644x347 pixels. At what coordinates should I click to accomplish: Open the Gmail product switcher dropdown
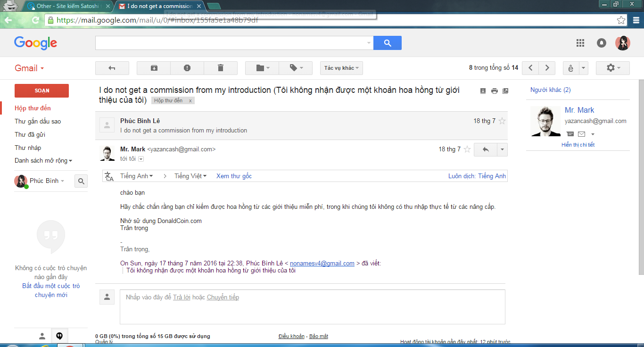(x=29, y=68)
